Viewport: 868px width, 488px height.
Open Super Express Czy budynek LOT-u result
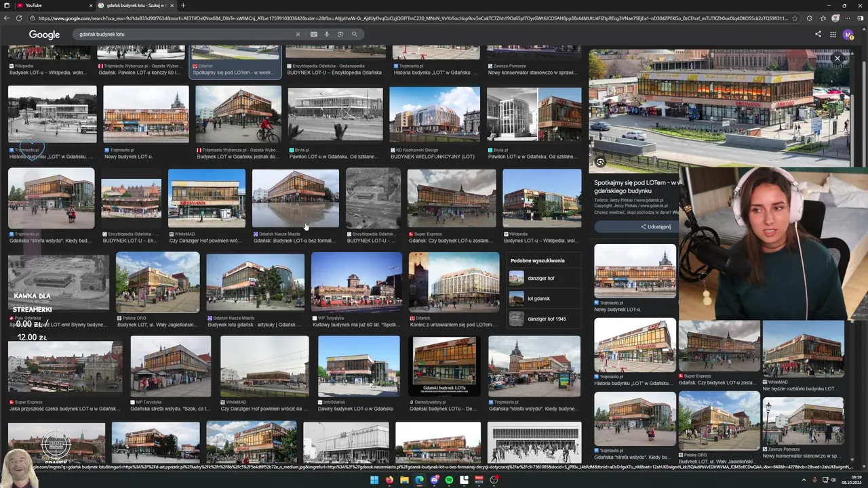coord(452,198)
